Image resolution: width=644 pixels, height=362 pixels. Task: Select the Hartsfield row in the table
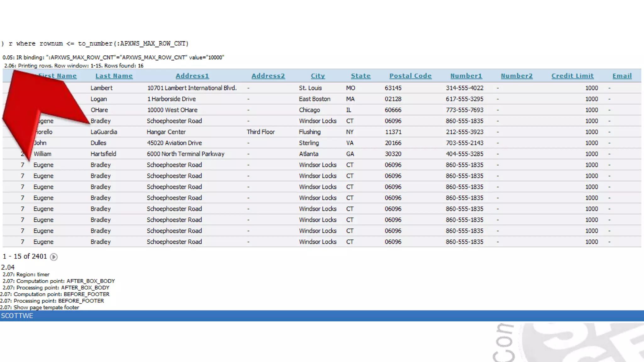(103, 154)
